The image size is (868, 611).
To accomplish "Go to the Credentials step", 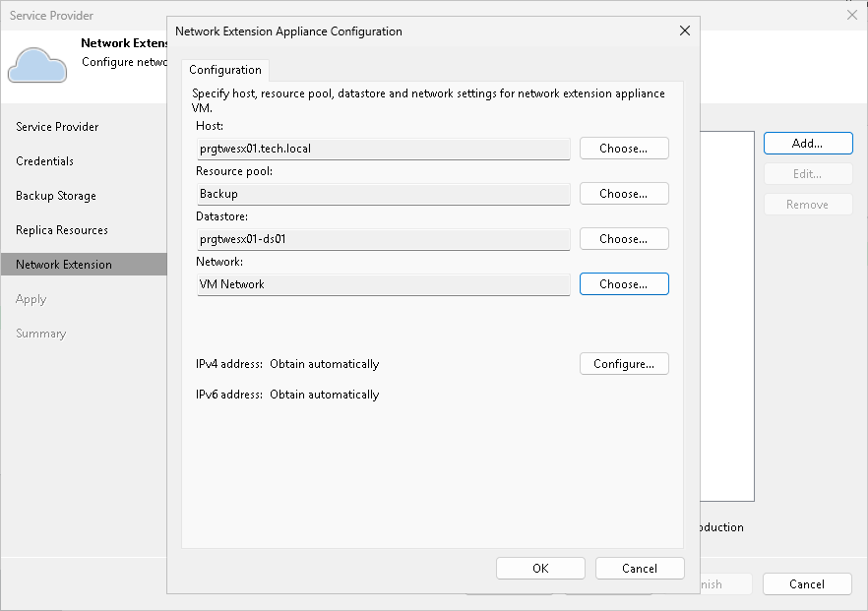I will click(46, 160).
